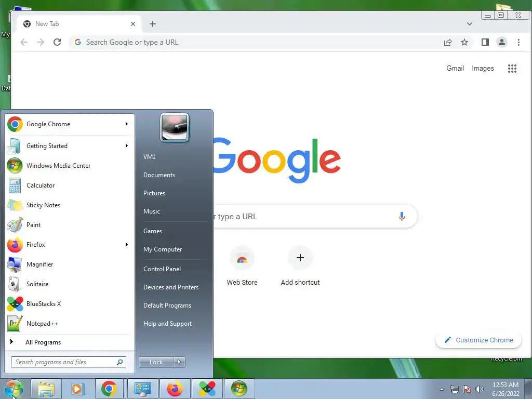Click the Windows Start orb
Image resolution: width=532 pixels, height=399 pixels.
[x=14, y=389]
